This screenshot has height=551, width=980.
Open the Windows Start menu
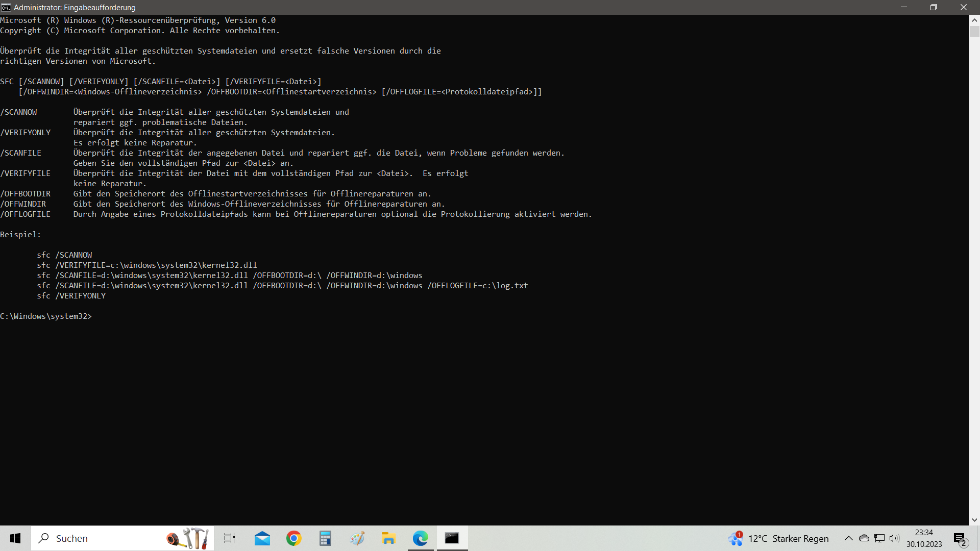[x=15, y=538]
